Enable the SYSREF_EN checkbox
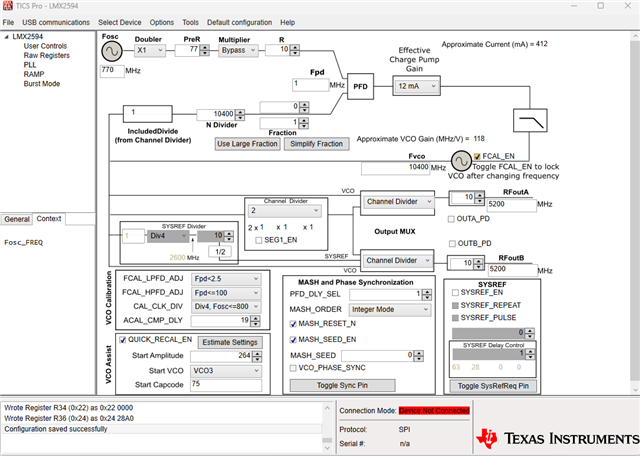This screenshot has height=456, width=640. 455,293
